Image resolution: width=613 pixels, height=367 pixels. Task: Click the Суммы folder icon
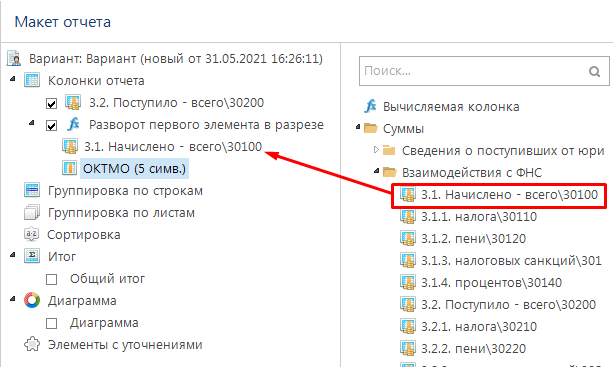coord(371,128)
